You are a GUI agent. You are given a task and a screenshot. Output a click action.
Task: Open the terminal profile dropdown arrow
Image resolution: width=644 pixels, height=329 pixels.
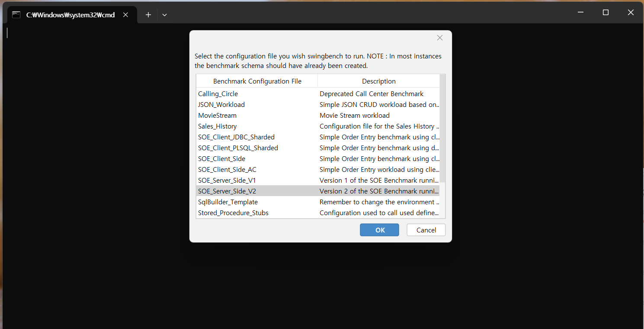coord(164,15)
